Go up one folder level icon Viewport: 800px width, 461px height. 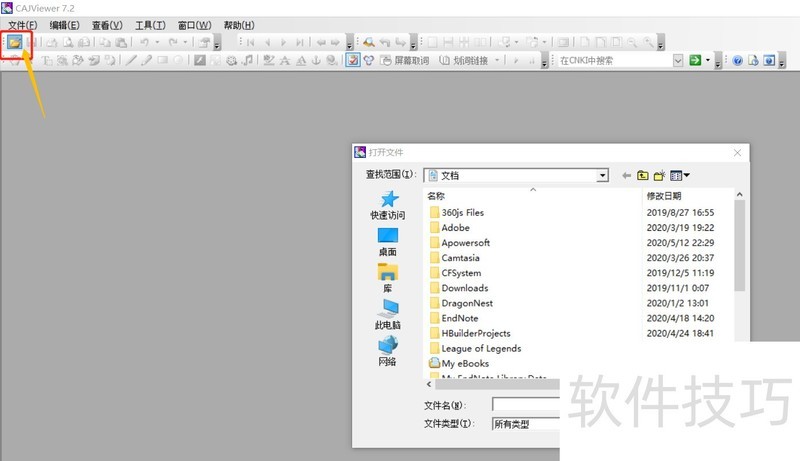point(643,175)
